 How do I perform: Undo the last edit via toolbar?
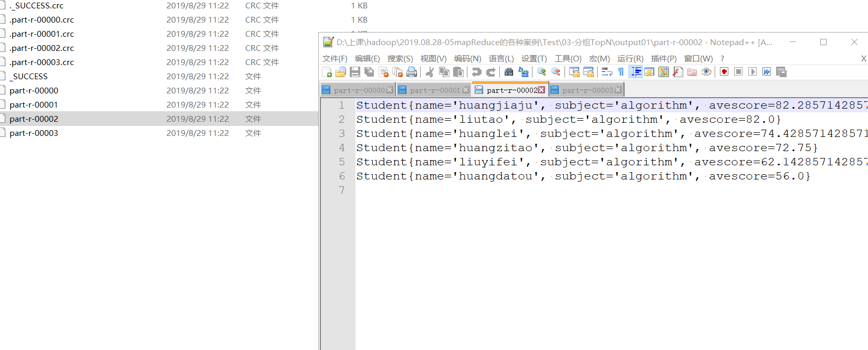(x=476, y=72)
